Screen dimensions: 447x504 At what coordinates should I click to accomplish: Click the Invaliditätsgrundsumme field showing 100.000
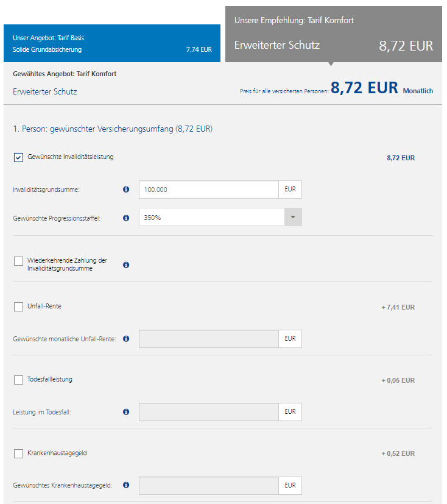(209, 190)
